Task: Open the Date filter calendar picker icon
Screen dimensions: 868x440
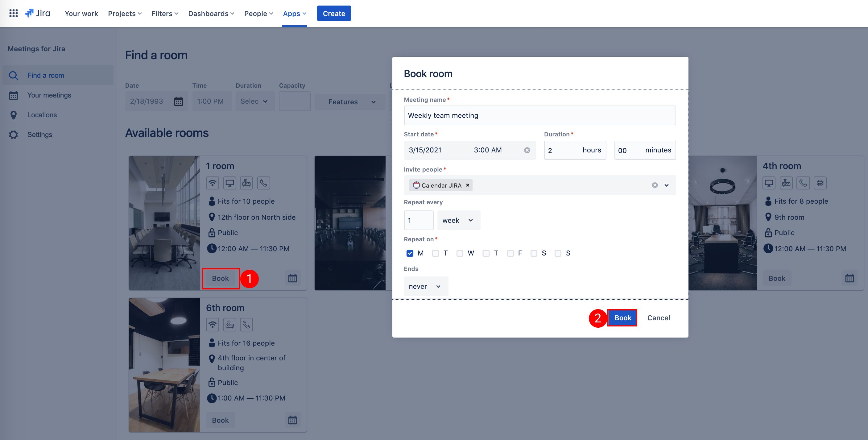Action: [x=178, y=101]
